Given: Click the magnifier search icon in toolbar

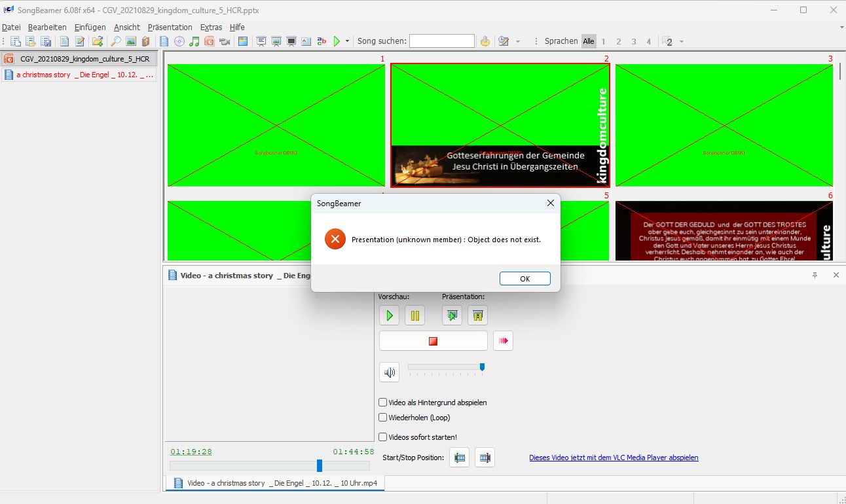Looking at the screenshot, I should (x=115, y=41).
